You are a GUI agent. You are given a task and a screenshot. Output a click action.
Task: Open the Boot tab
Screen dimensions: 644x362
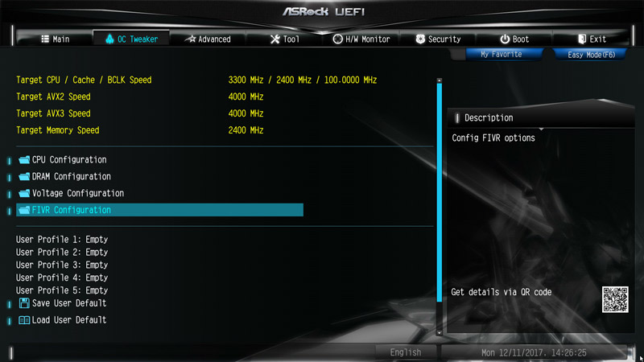pos(514,39)
